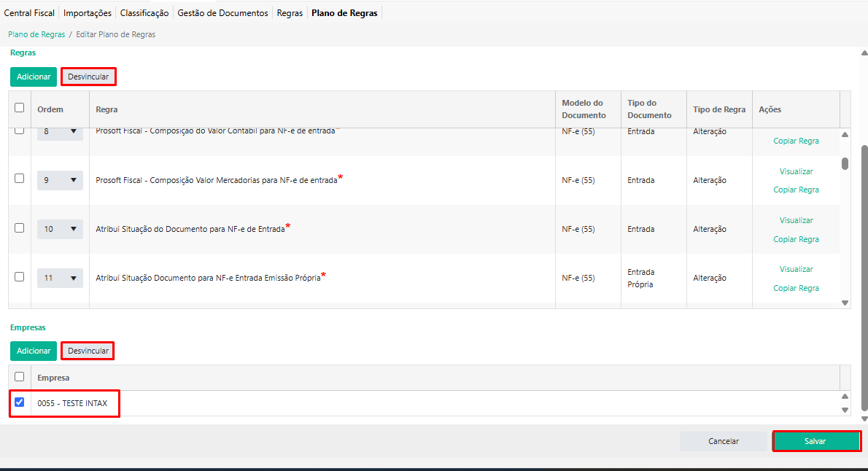Click the Salvar button

815,441
